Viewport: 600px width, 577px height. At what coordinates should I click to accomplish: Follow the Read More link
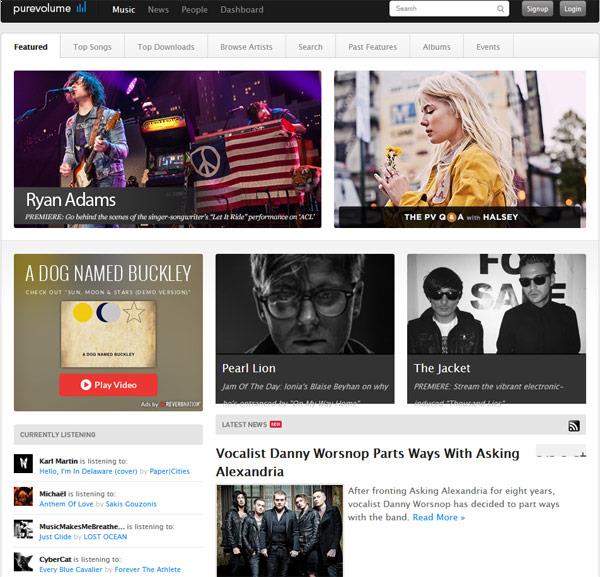[439, 517]
